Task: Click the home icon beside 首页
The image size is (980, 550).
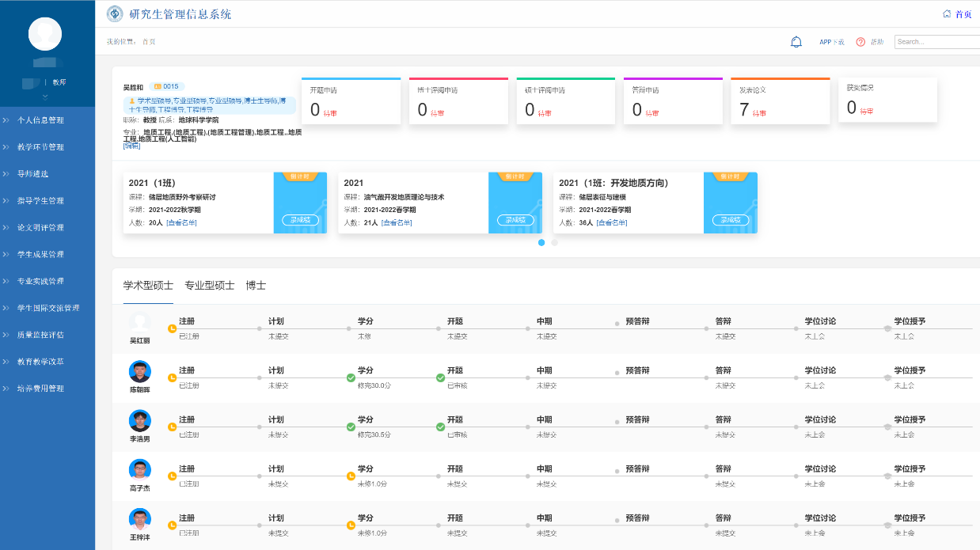Action: (947, 14)
